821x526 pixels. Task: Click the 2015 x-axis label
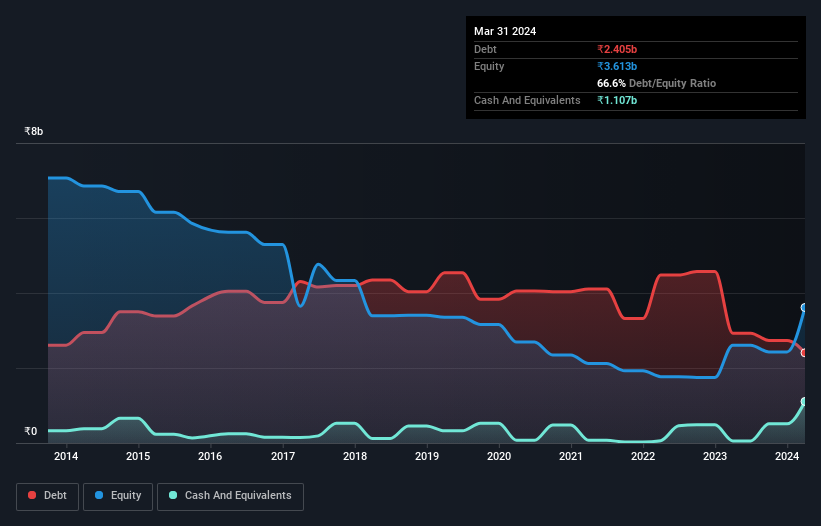pos(138,456)
